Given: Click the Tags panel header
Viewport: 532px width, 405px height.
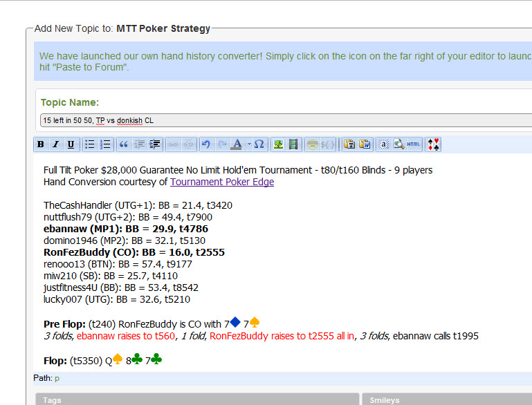Looking at the screenshot, I should click(x=197, y=399).
